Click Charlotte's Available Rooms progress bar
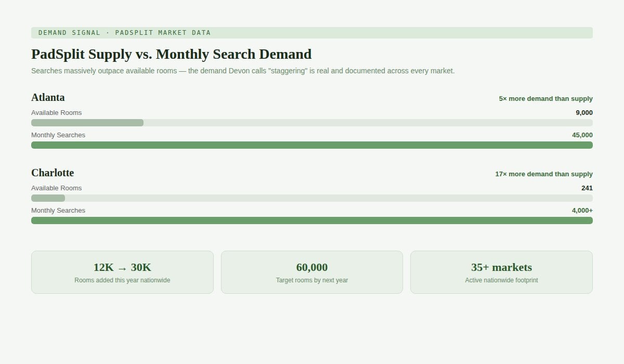This screenshot has height=364, width=624. (312, 198)
